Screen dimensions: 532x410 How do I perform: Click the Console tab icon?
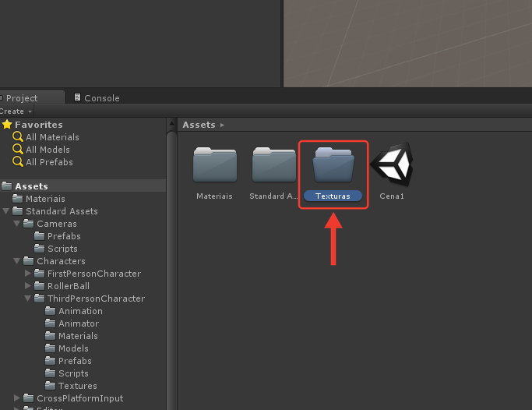click(x=77, y=97)
